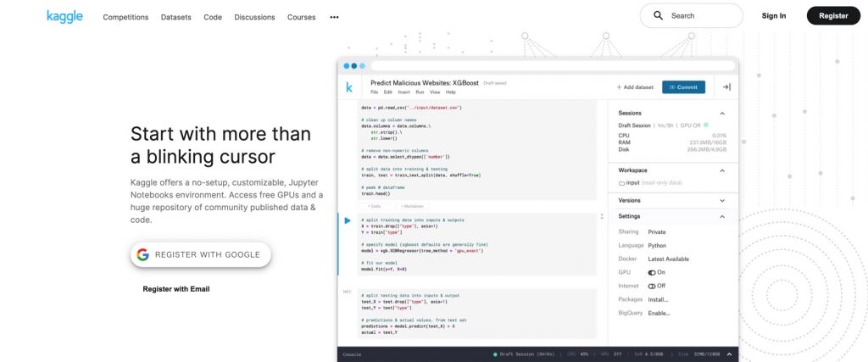Open the Code nav item
This screenshot has height=362, width=868.
tap(213, 17)
